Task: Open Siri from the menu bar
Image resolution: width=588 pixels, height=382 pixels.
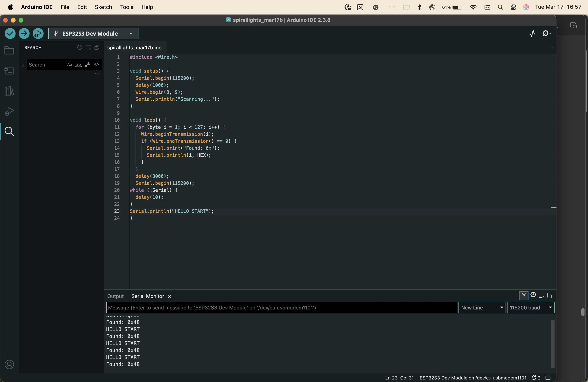Action: point(526,7)
